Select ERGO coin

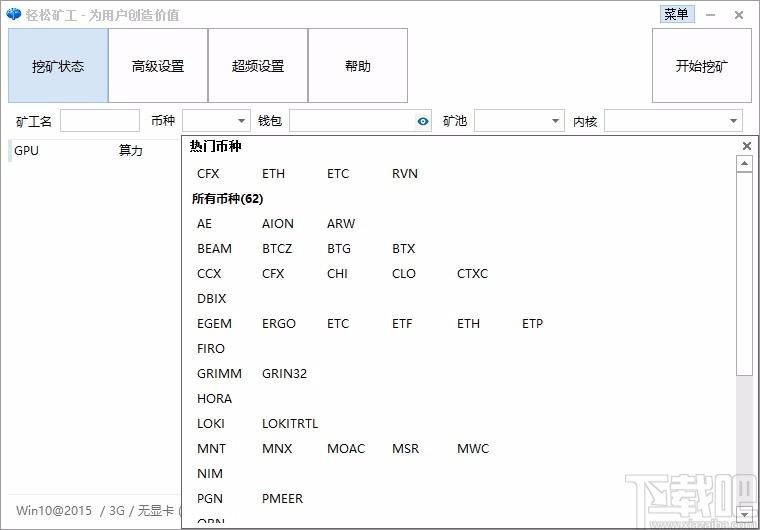[279, 323]
